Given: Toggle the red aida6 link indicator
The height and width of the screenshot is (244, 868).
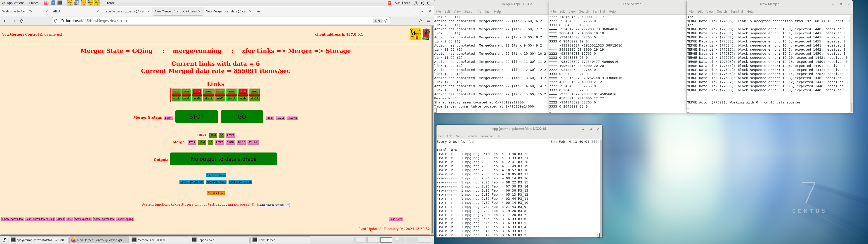Looking at the screenshot, I should point(243,92).
